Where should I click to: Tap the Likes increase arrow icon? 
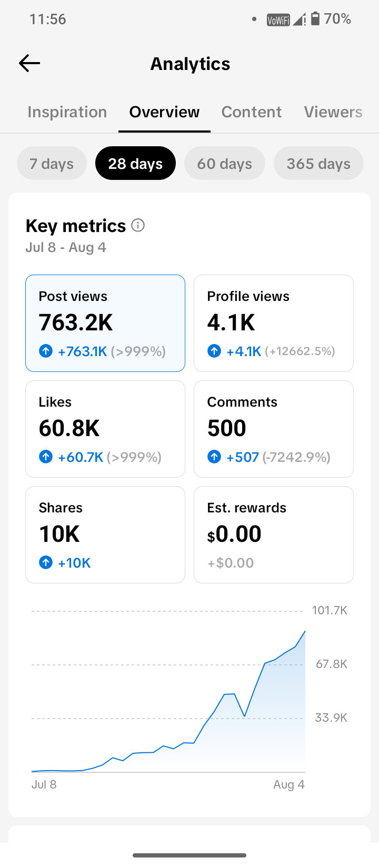click(46, 457)
